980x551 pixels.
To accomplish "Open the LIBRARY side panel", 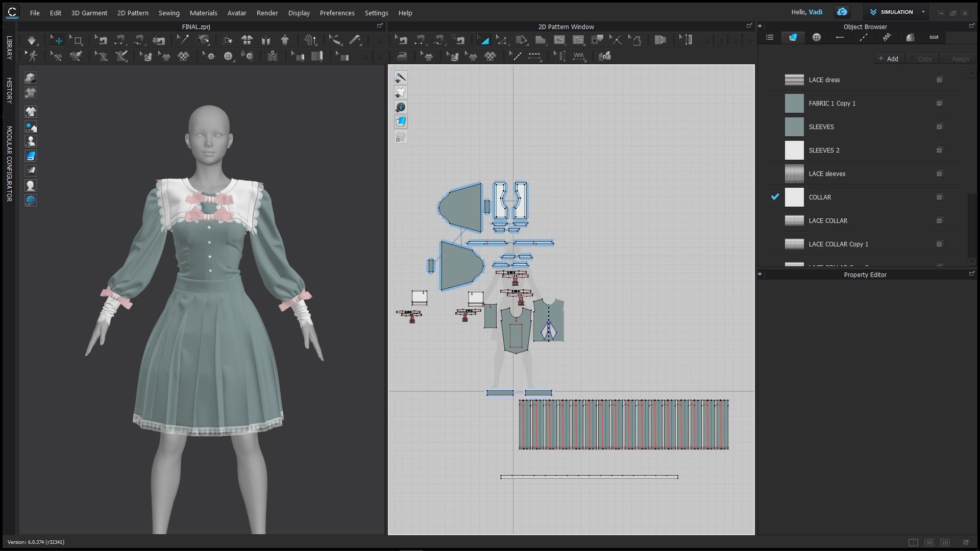I will pos(9,48).
